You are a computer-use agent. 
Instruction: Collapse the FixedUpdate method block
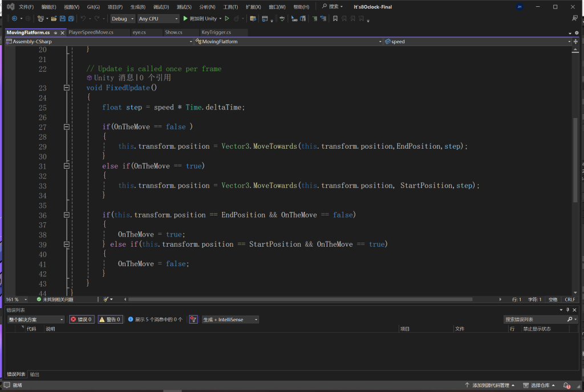tap(67, 88)
